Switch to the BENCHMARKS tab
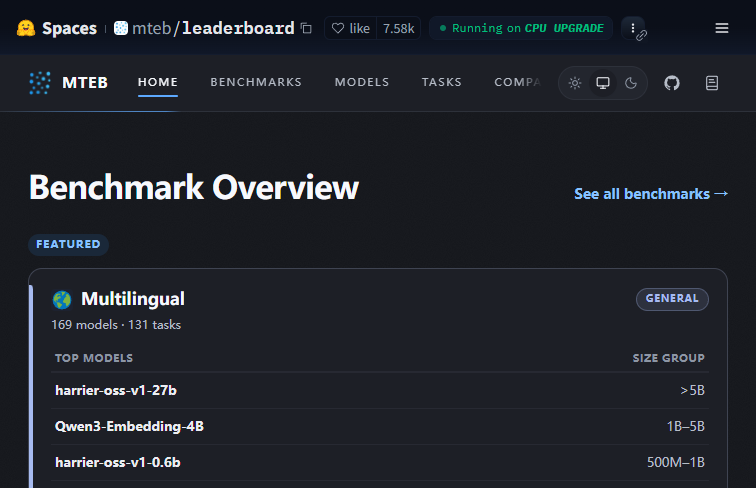756x488 pixels. click(x=256, y=82)
